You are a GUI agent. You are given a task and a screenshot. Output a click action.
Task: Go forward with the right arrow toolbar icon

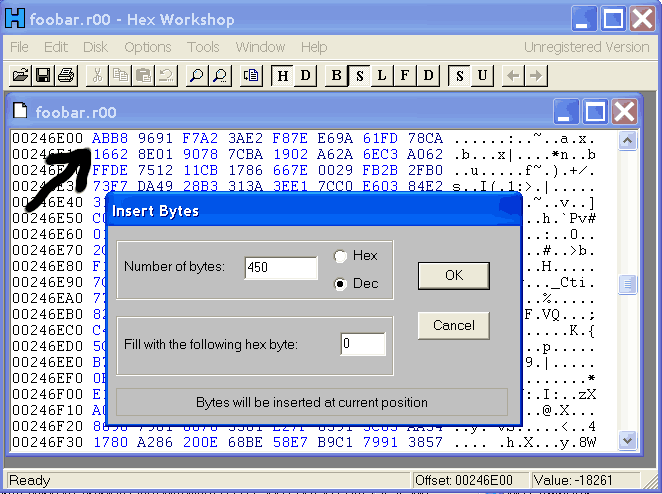(x=536, y=76)
